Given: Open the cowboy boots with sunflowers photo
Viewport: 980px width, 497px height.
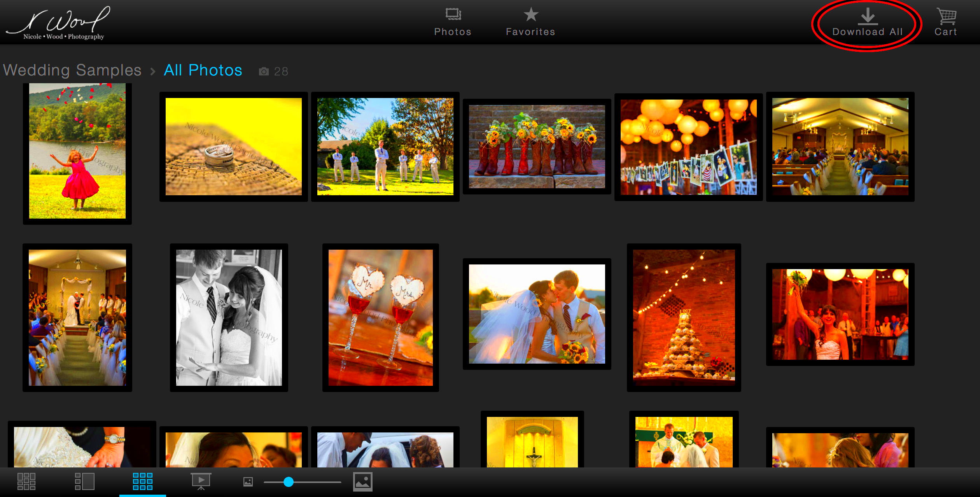Looking at the screenshot, I should pos(537,147).
